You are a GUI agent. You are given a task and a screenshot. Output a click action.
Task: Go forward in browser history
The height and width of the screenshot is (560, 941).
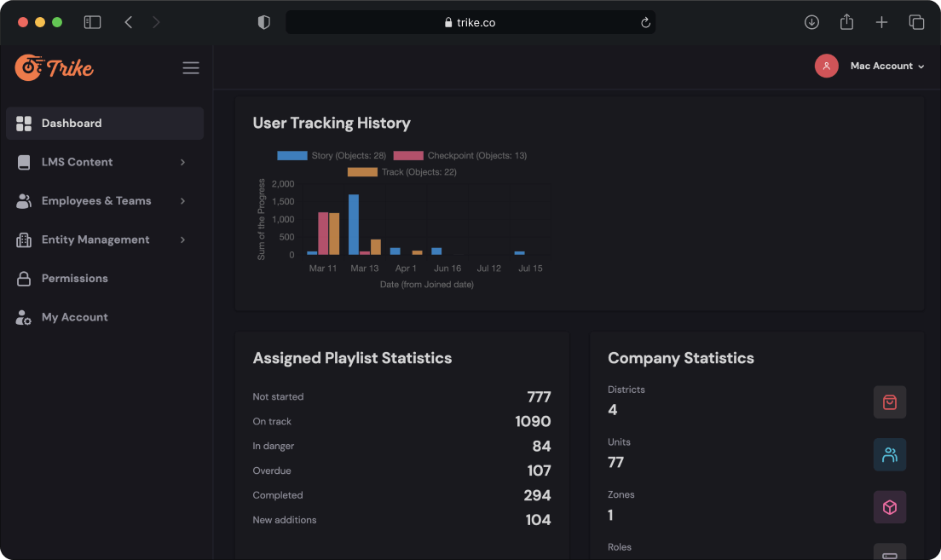pos(156,22)
